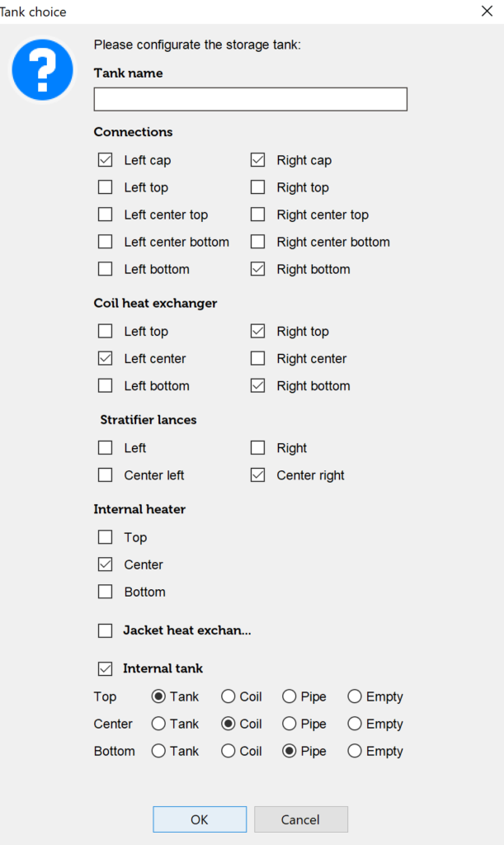Select Coil for the Top row
This screenshot has width=504, height=845.
pyautogui.click(x=228, y=696)
